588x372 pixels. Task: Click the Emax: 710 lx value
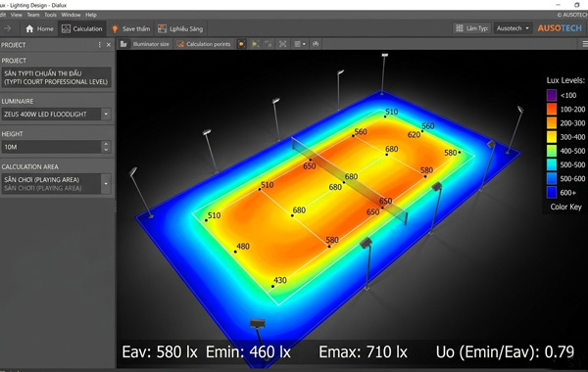coord(363,352)
